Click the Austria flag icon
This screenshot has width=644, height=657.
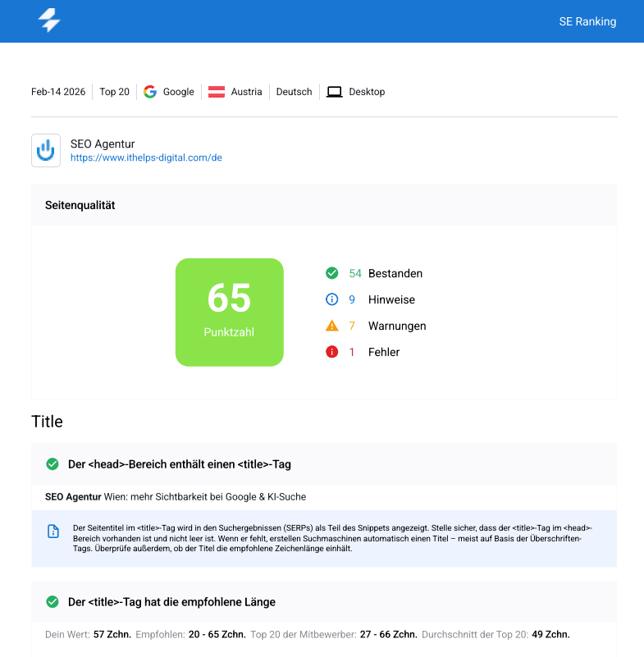point(217,91)
